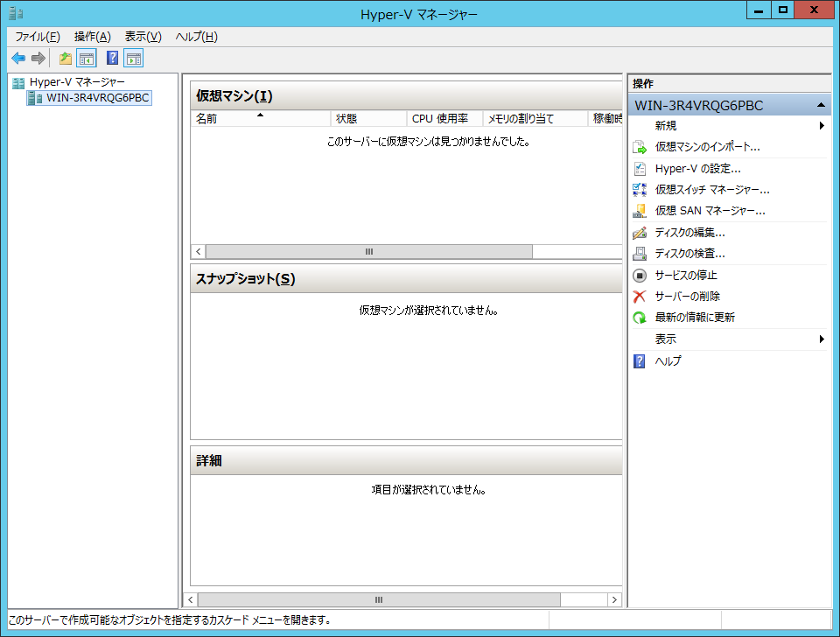Image resolution: width=840 pixels, height=637 pixels.
Task: Click the red X サーバーの削除 icon
Action: (x=640, y=297)
